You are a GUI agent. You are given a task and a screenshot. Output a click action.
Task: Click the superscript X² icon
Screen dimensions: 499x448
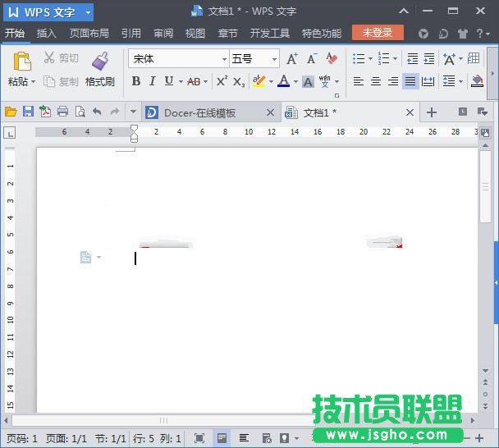(222, 81)
